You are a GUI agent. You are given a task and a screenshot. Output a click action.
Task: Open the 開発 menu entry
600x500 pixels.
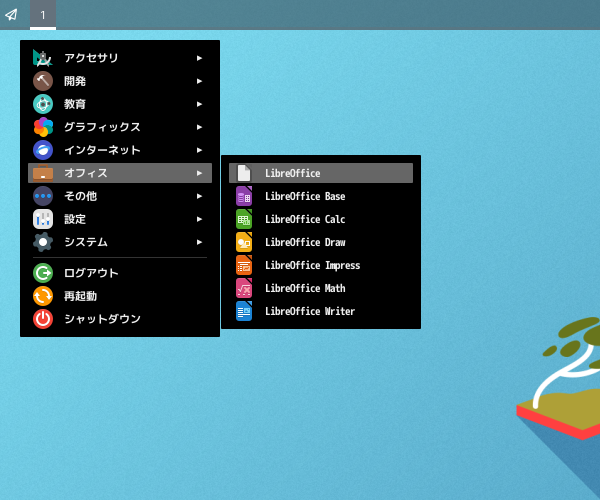120,81
